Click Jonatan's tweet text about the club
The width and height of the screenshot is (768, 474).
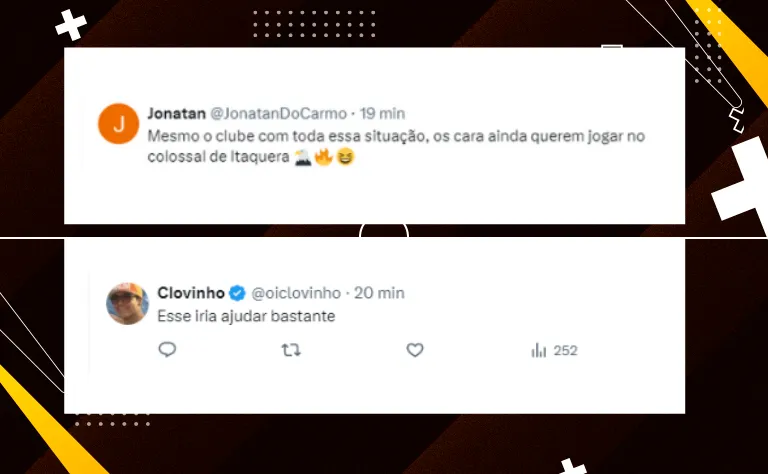[x=395, y=136]
